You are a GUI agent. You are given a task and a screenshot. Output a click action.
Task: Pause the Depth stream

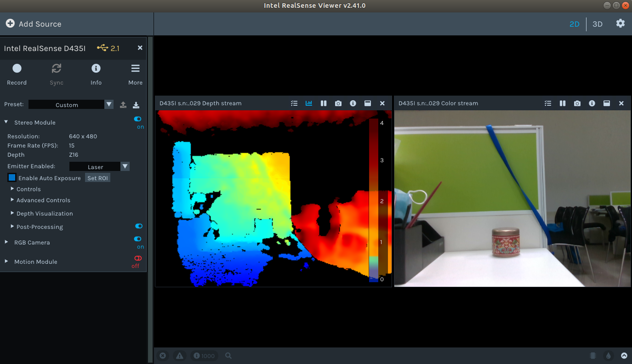(324, 103)
